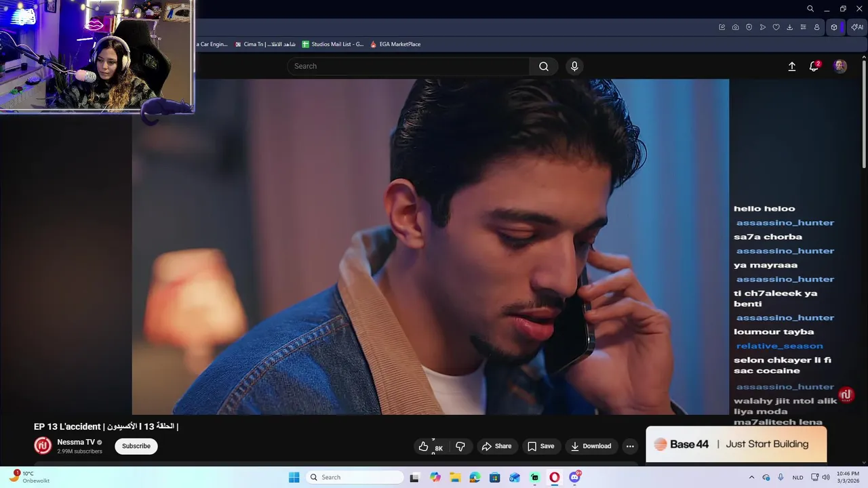Open the YouTube account avatar menu
The width and height of the screenshot is (868, 488).
coord(840,66)
